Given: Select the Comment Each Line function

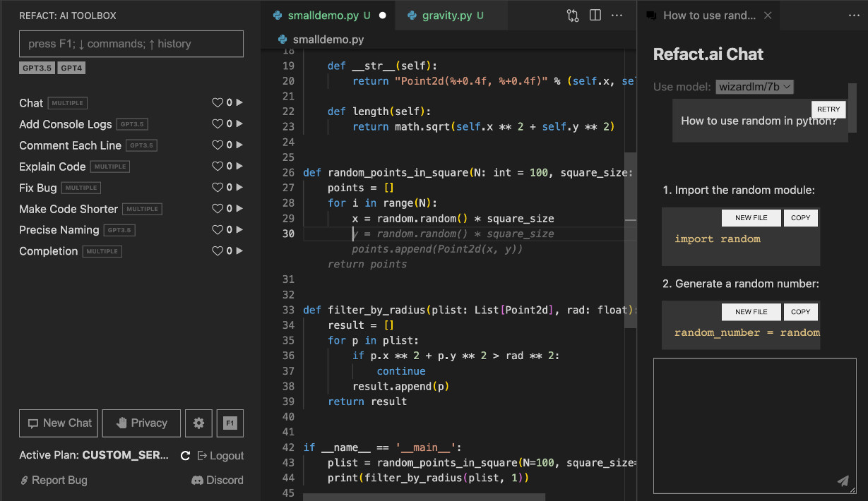Looking at the screenshot, I should tap(70, 145).
